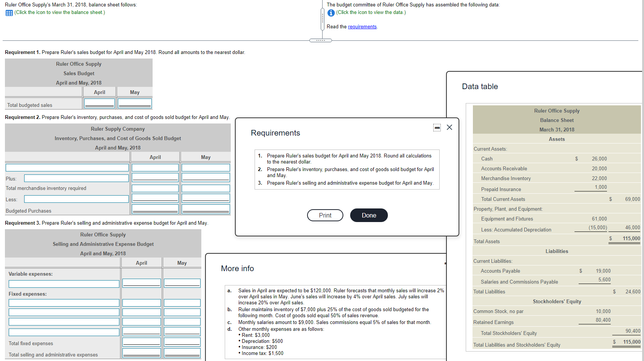This screenshot has width=644, height=361.
Task: Close the Requirements dialog with X
Action: (449, 127)
